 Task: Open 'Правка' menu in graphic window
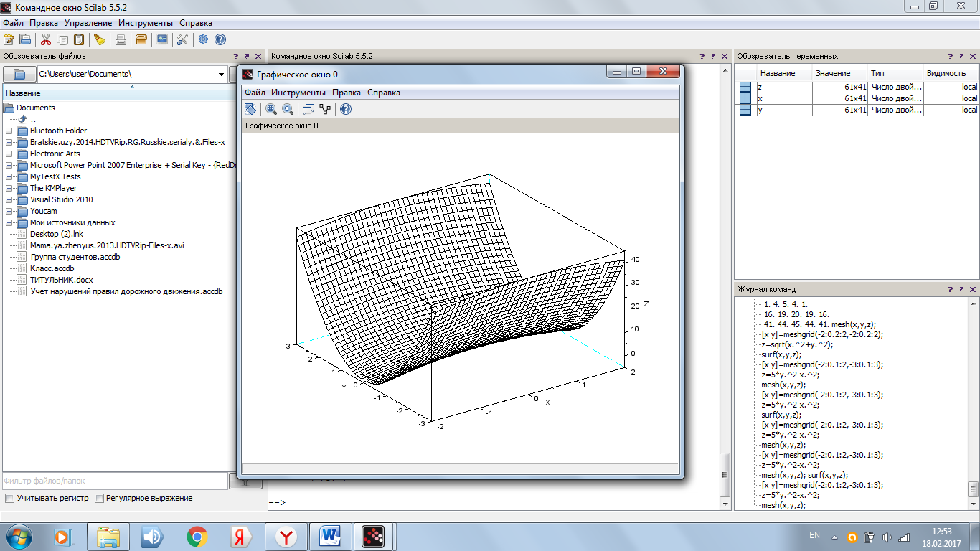pyautogui.click(x=347, y=93)
